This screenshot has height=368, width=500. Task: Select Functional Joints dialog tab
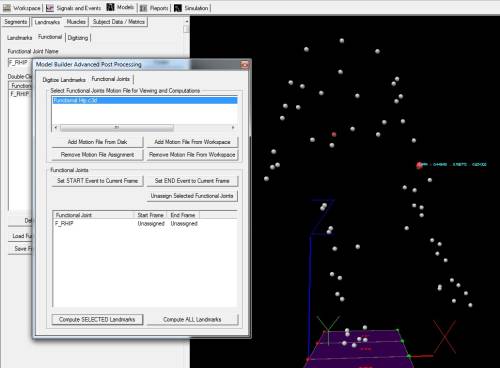click(x=111, y=79)
